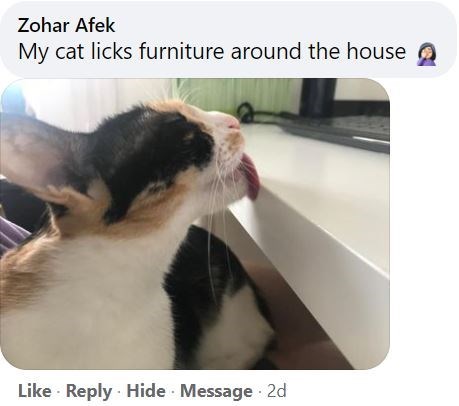Open Zohar Afek's profile name link

click(66, 25)
